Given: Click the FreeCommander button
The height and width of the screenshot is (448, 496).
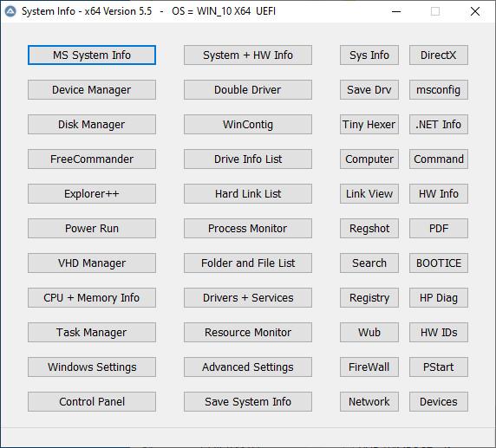Looking at the screenshot, I should 92,159.
